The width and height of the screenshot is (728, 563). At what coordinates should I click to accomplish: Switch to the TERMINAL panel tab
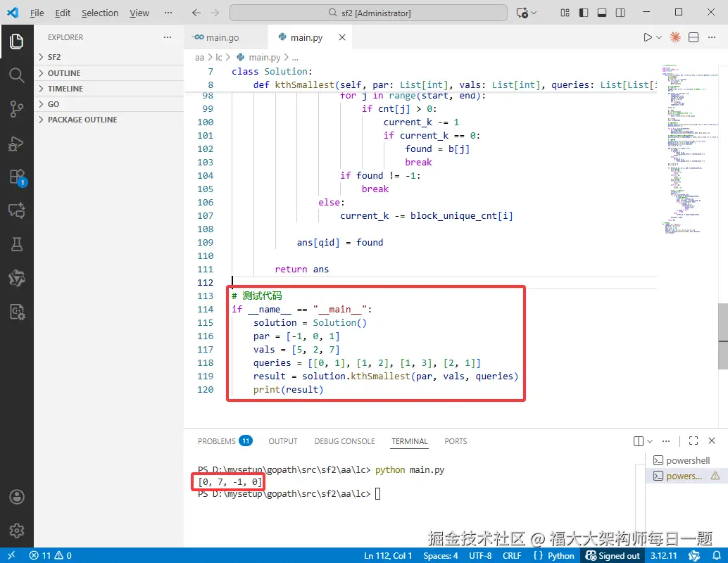[410, 441]
